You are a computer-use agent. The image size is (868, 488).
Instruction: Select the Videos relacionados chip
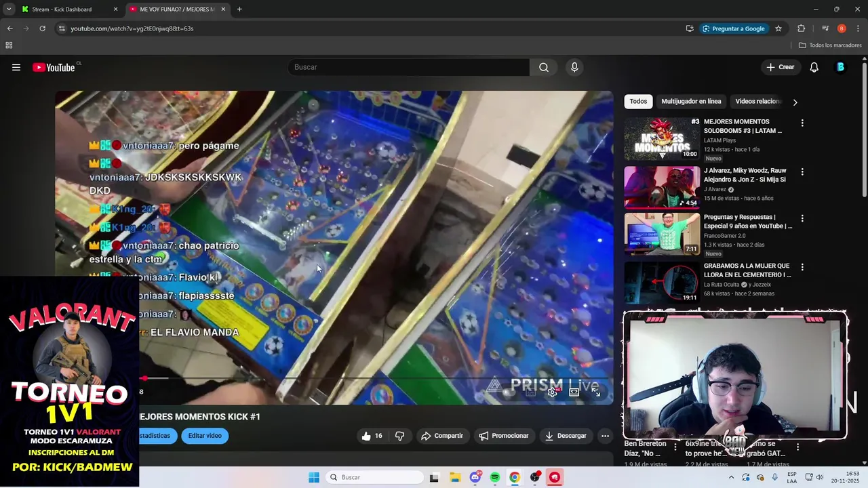[x=758, y=102]
